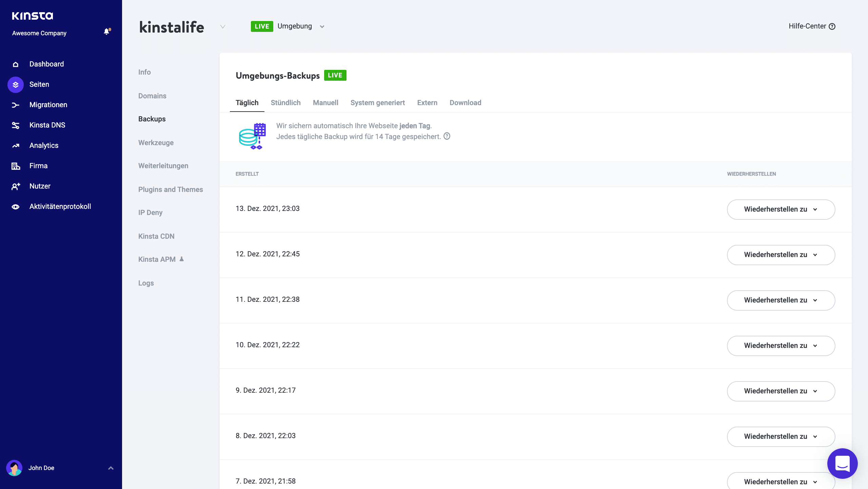
Task: Switch to the Stündlich backups tab
Action: (285, 102)
